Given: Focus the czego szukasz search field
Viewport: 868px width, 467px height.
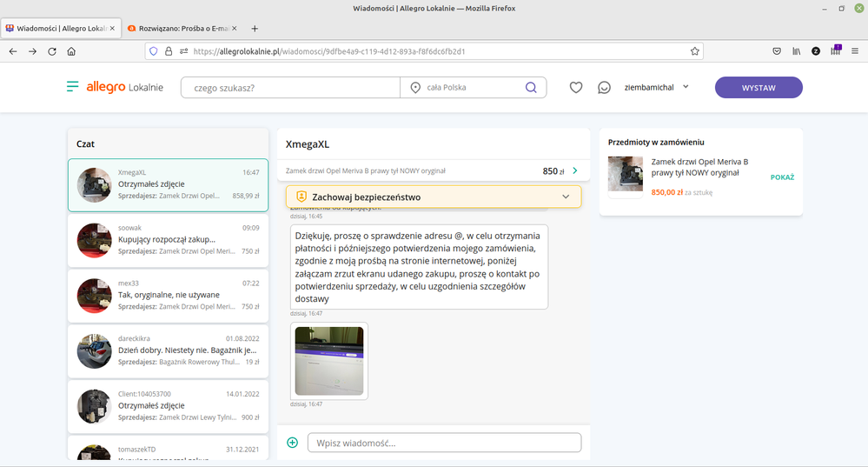Looking at the screenshot, I should click(x=290, y=88).
